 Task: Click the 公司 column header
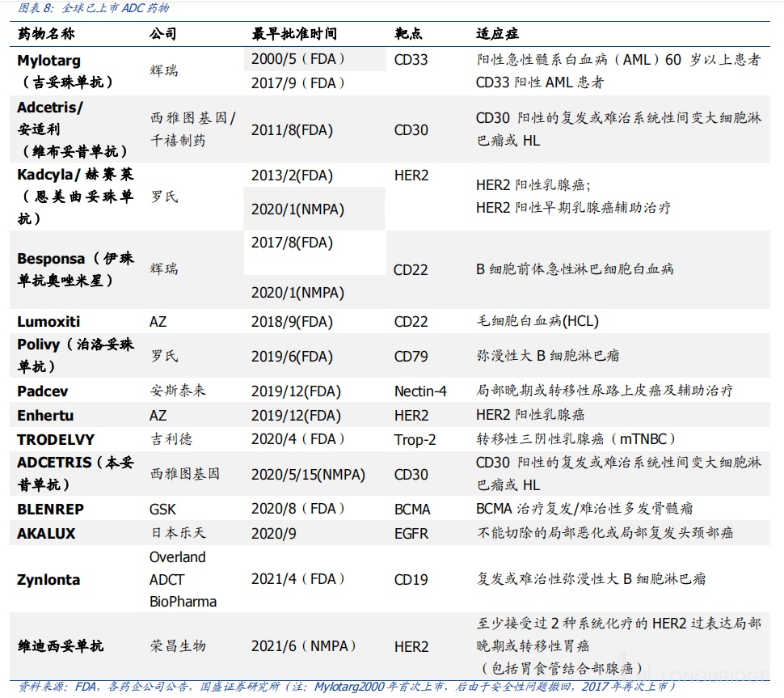click(162, 34)
